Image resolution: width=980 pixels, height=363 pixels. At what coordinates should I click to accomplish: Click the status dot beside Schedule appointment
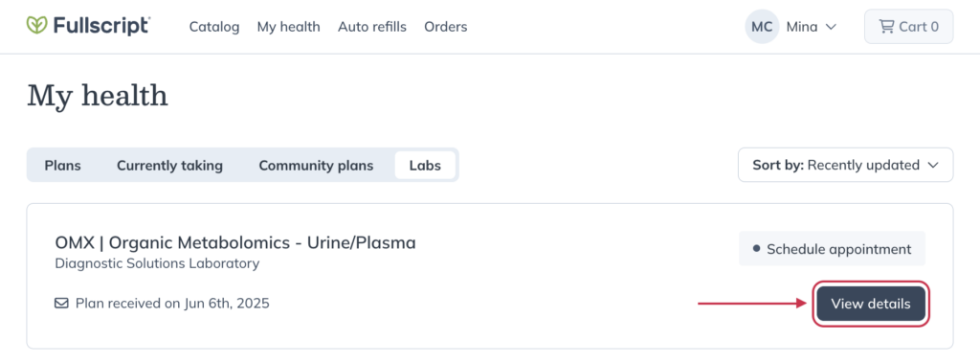click(x=756, y=248)
